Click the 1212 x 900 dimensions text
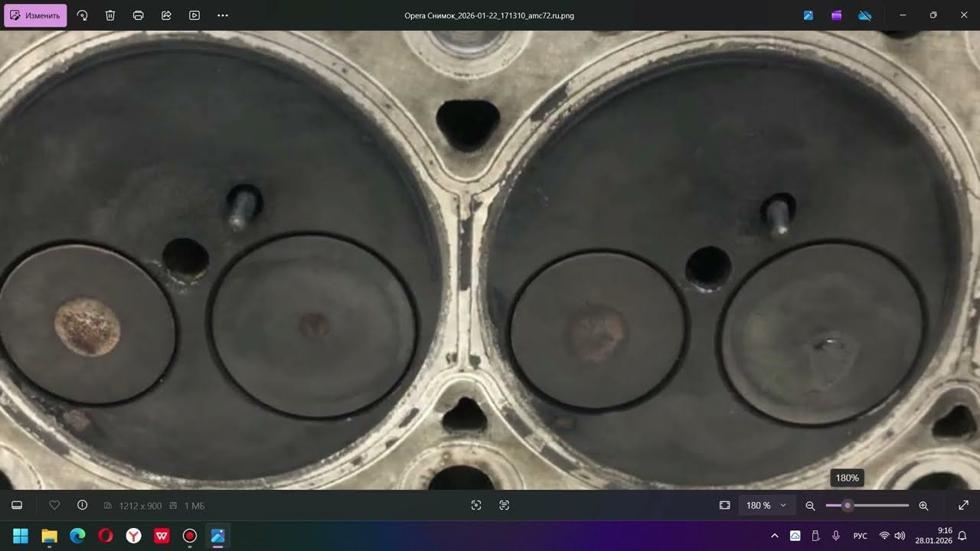 [x=140, y=506]
